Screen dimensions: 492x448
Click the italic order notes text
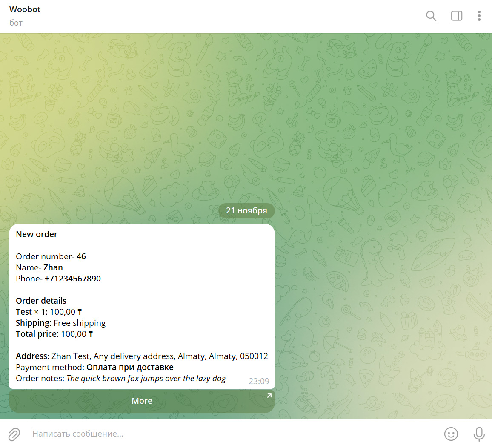point(146,378)
